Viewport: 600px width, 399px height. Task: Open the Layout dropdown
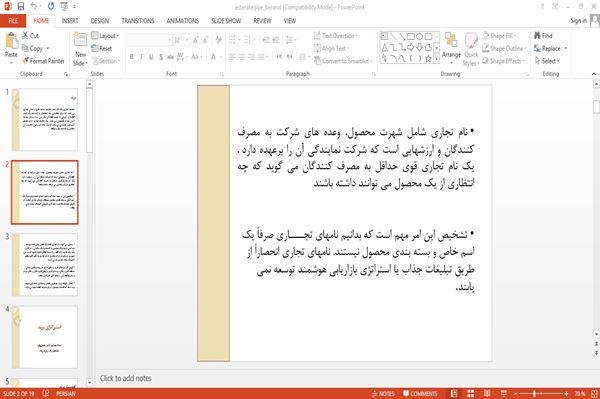106,36
